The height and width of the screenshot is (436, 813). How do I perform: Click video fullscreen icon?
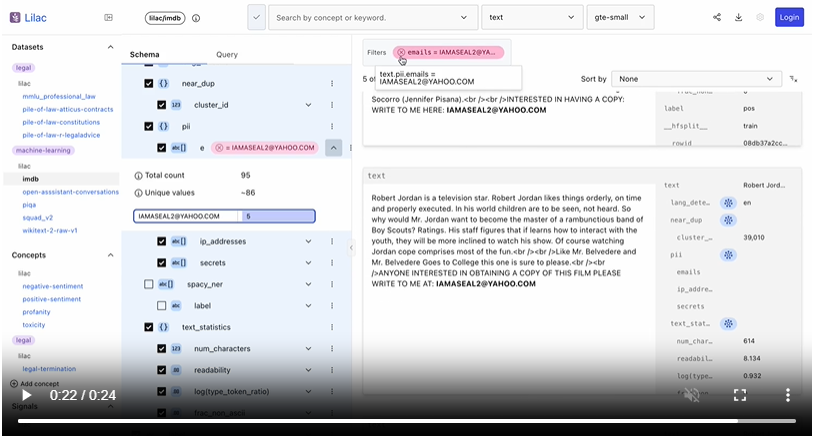click(740, 395)
